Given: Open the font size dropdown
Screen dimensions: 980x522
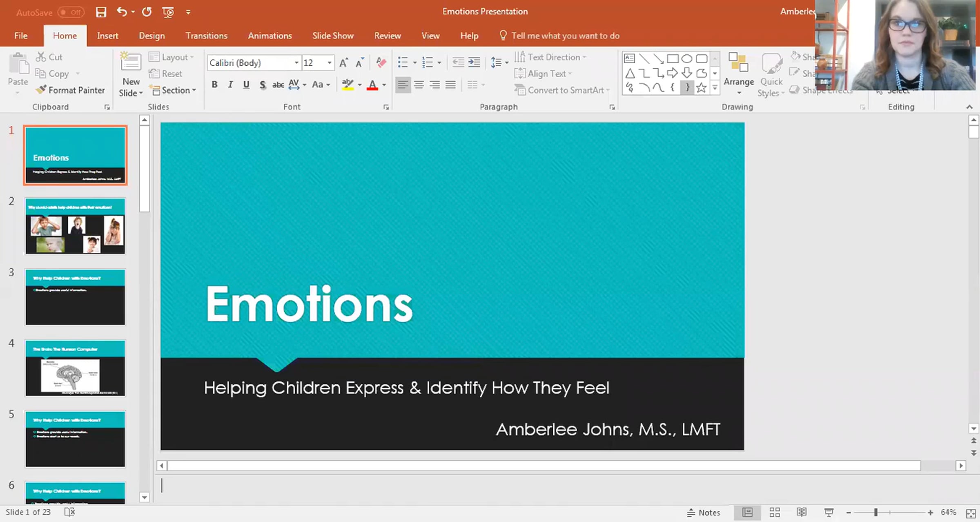Looking at the screenshot, I should 329,62.
